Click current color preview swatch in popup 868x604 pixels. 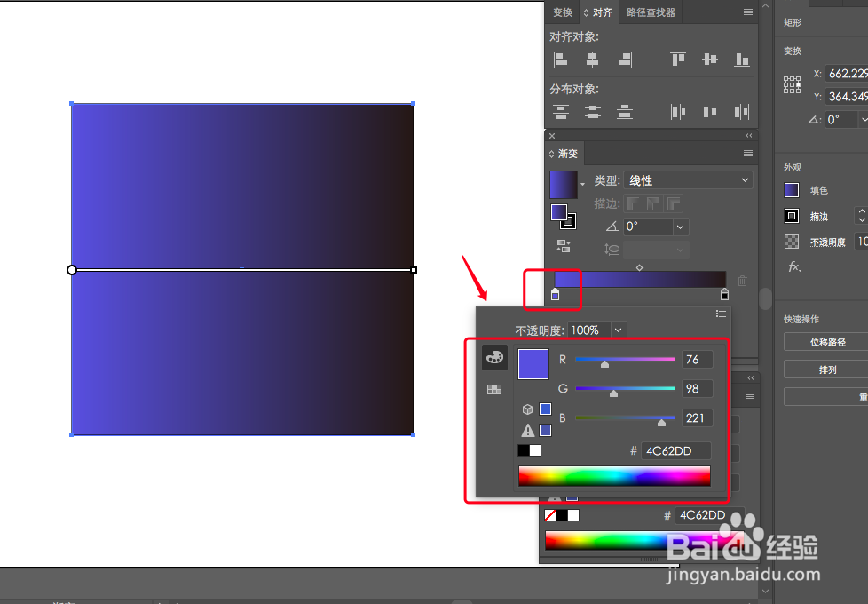[533, 364]
